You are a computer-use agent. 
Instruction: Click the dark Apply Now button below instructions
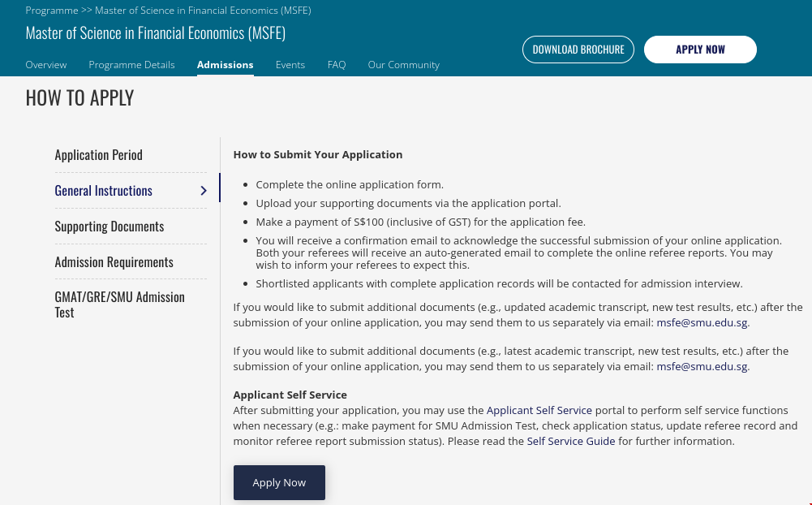tap(279, 482)
